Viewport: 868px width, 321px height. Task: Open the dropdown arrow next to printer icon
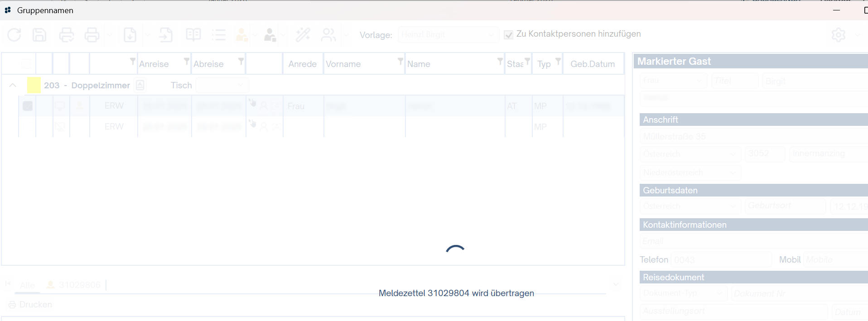click(x=110, y=35)
